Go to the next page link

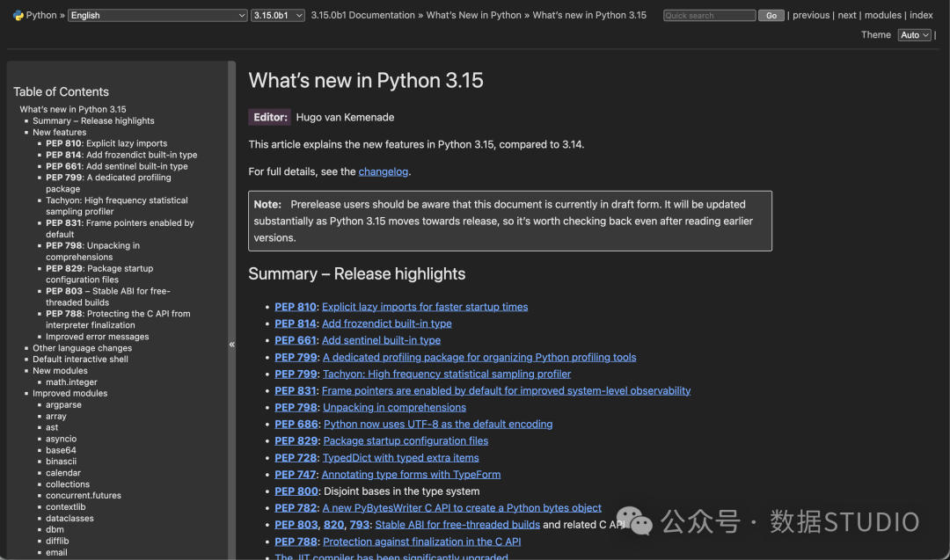pyautogui.click(x=847, y=15)
